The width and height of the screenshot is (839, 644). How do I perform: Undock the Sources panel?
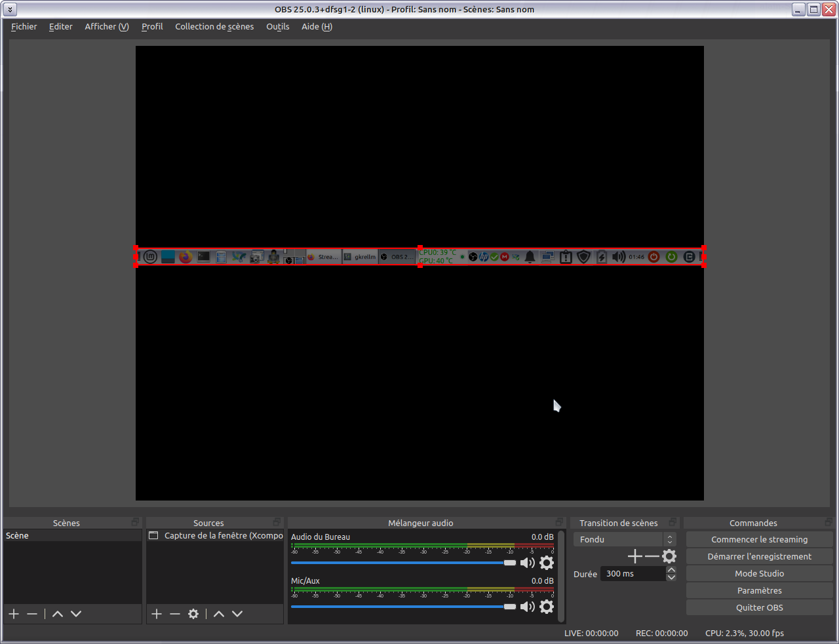[x=277, y=522]
